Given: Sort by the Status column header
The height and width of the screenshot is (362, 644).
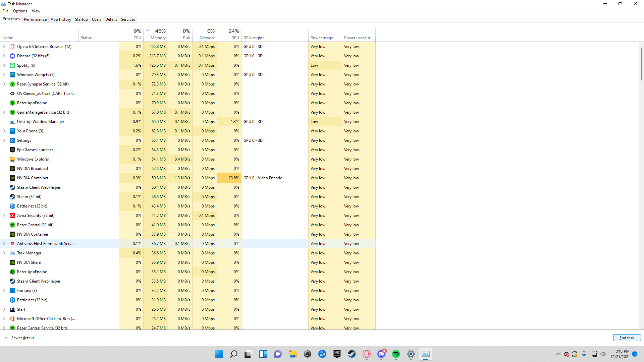Looking at the screenshot, I should (99, 34).
